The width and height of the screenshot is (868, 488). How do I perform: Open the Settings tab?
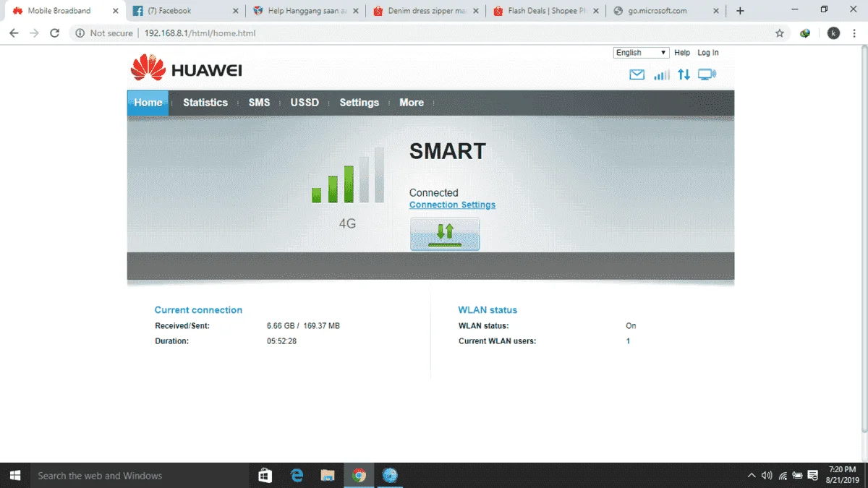click(x=359, y=103)
